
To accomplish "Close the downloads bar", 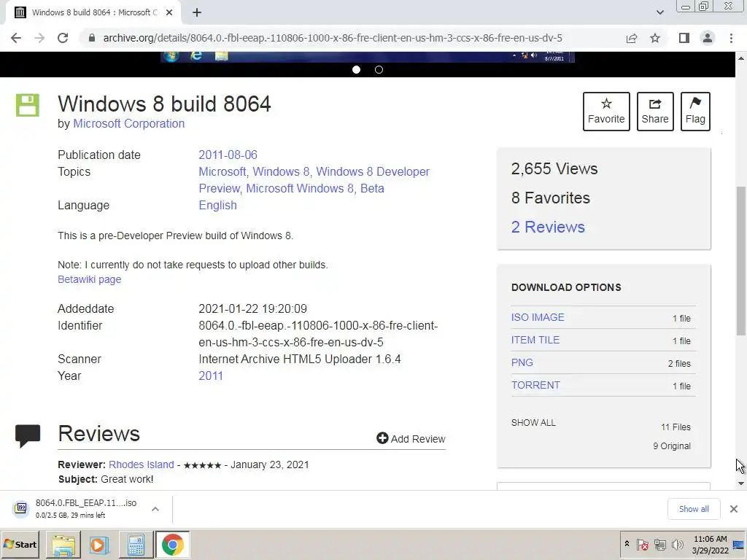I will pos(734,509).
